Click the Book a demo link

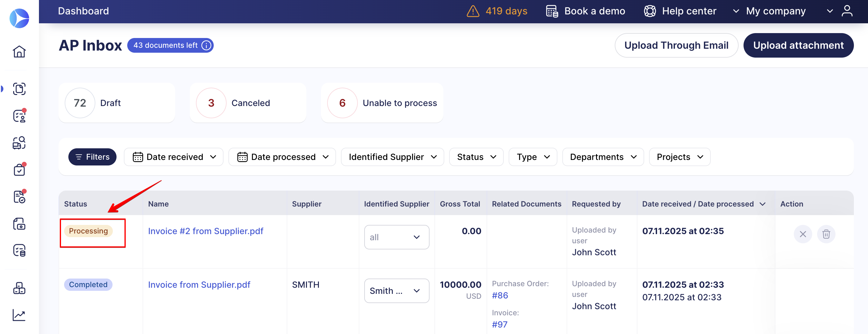coord(595,11)
